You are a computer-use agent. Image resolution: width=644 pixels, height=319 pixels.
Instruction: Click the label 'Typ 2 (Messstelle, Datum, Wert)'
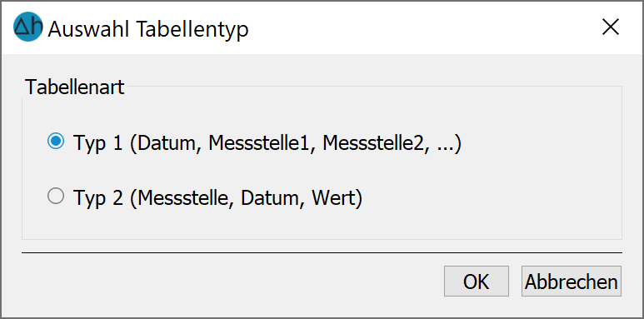click(217, 198)
